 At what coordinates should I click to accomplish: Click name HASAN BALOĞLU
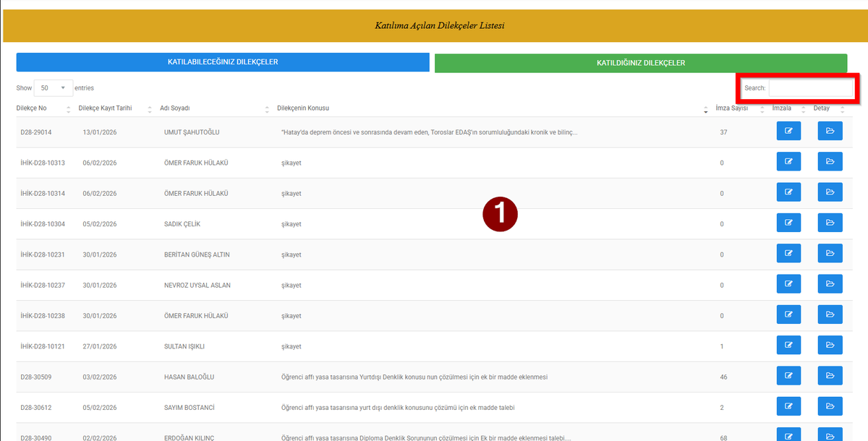click(x=190, y=377)
